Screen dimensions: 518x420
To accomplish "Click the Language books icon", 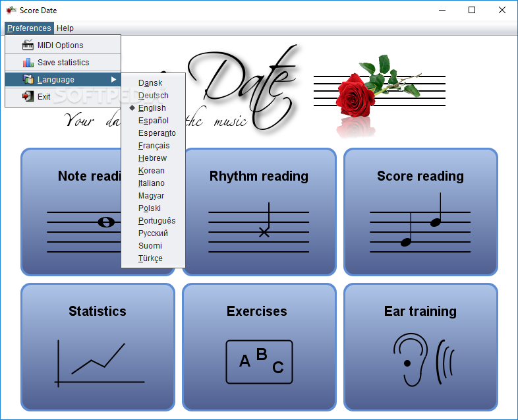I will (28, 79).
